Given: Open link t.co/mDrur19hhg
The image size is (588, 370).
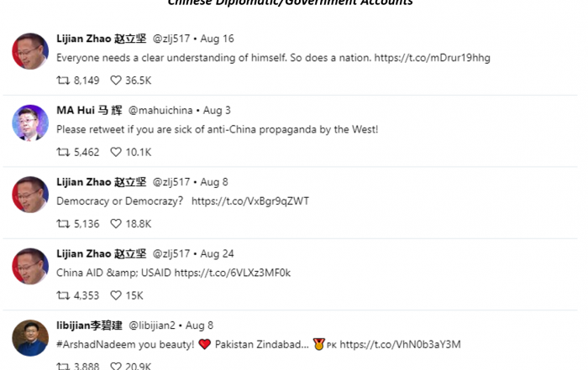Looking at the screenshot, I should [432, 58].
